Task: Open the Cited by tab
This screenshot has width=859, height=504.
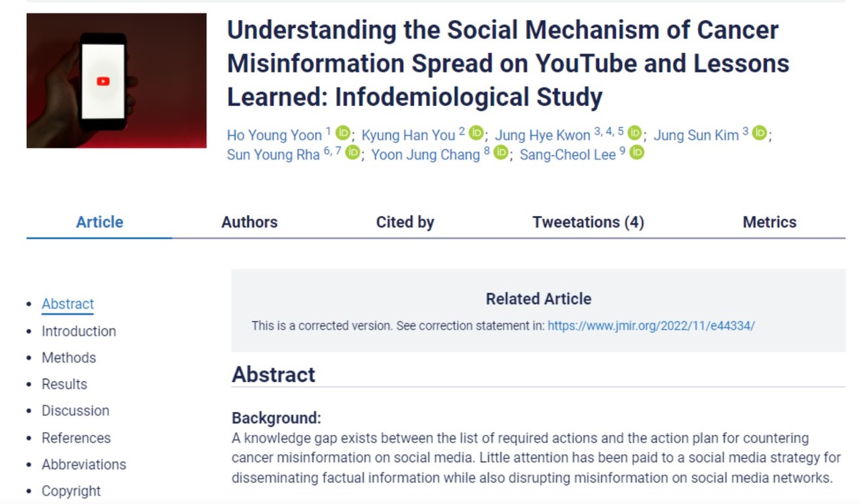Action: (x=405, y=223)
